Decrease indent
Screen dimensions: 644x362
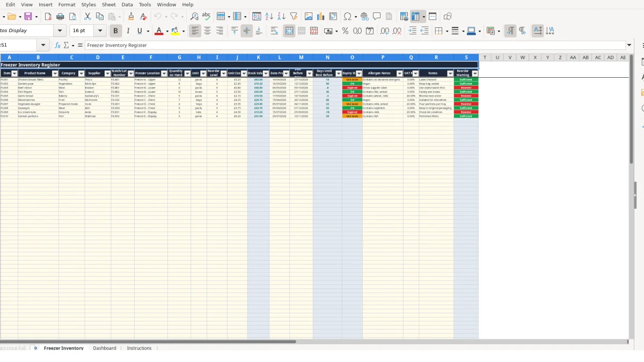pyautogui.click(x=425, y=31)
